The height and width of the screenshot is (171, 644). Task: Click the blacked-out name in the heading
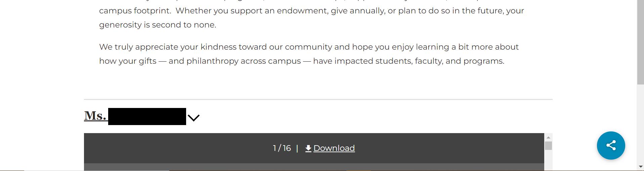coord(147,116)
